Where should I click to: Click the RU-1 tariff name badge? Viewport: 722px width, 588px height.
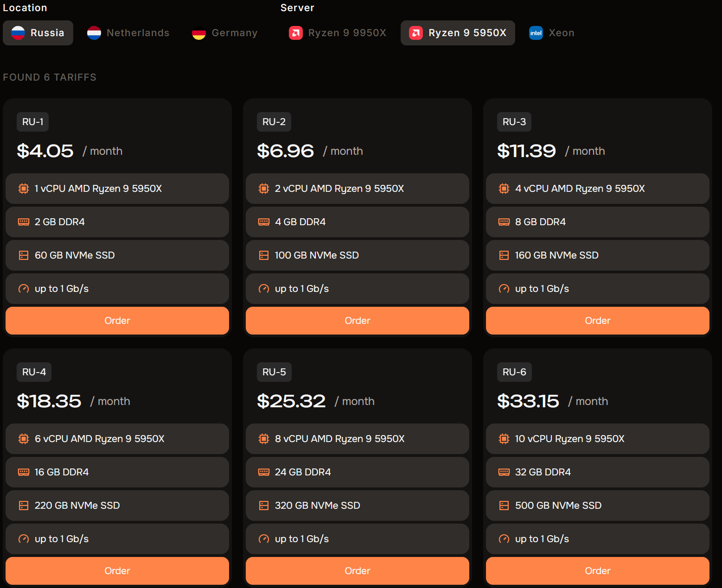[x=33, y=122]
